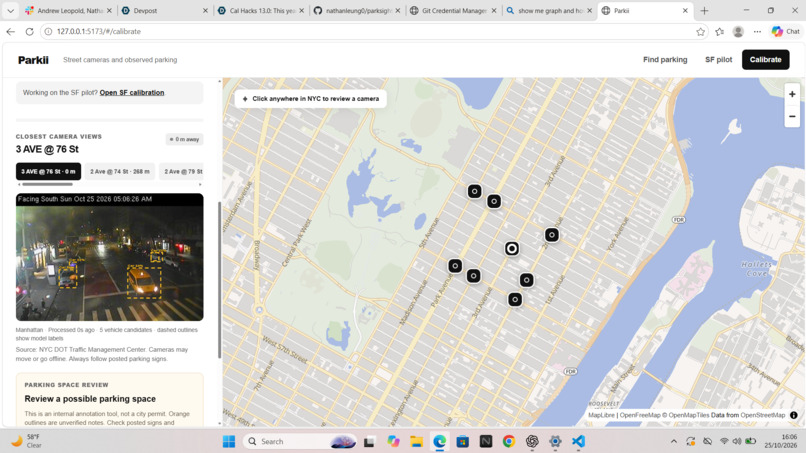The image size is (806, 453).
Task: Switch to Cal Hacks 13.0 tab
Action: (261, 10)
